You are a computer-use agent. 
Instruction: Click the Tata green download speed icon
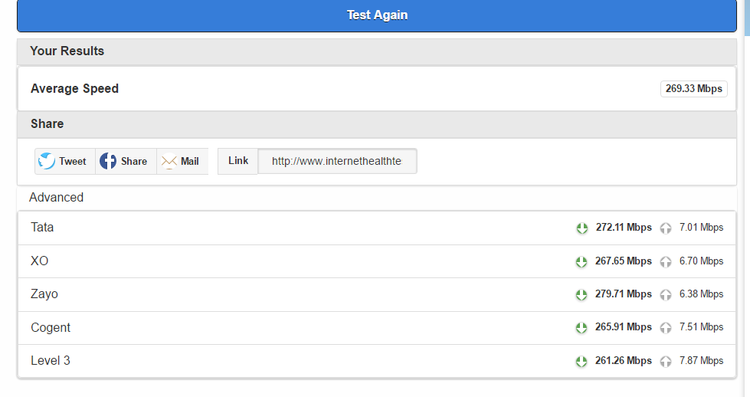(x=582, y=228)
